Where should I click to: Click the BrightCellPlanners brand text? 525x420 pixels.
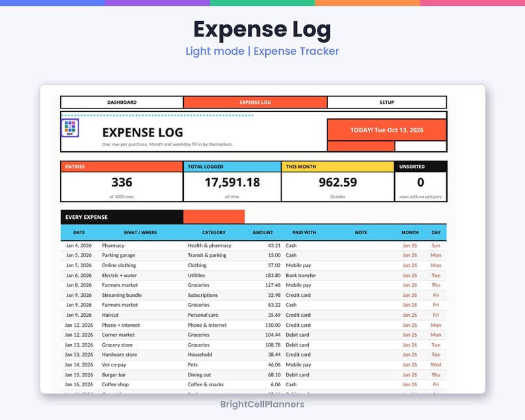pyautogui.click(x=262, y=404)
